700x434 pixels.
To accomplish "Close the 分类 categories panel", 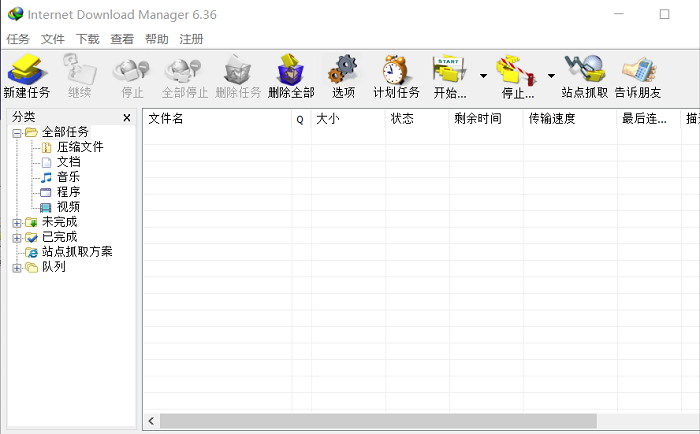I will pyautogui.click(x=127, y=118).
